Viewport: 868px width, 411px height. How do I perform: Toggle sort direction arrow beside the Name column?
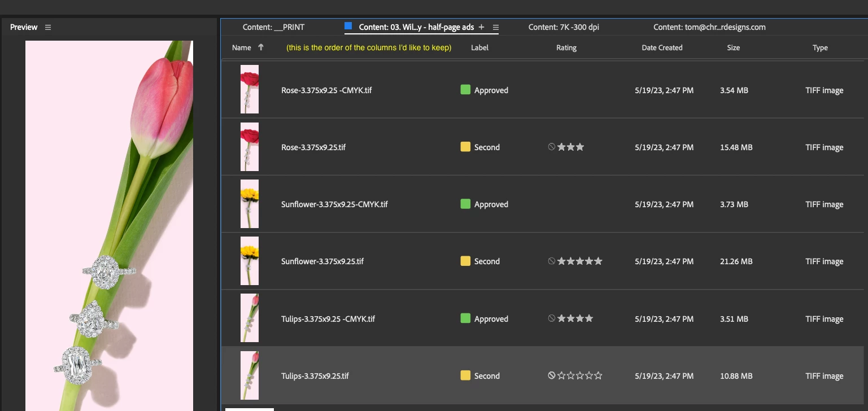coord(261,47)
